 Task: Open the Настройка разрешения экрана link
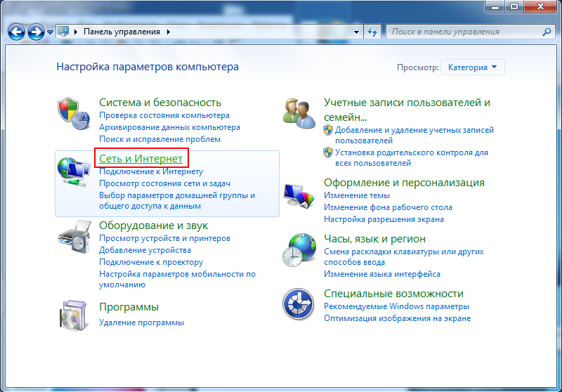384,219
